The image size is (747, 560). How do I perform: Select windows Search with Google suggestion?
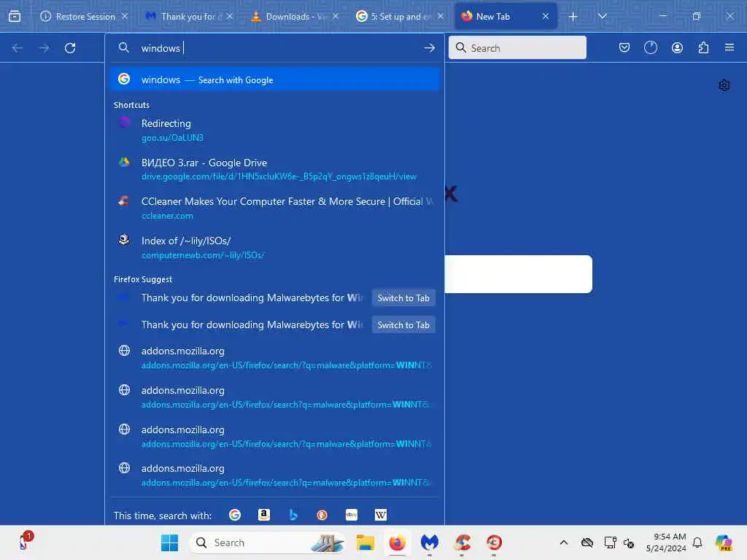(x=274, y=79)
